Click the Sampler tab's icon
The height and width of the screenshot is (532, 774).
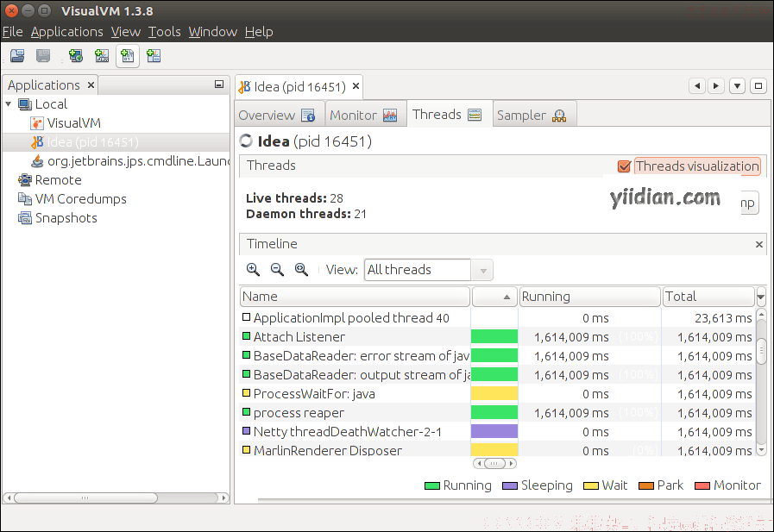click(x=559, y=116)
